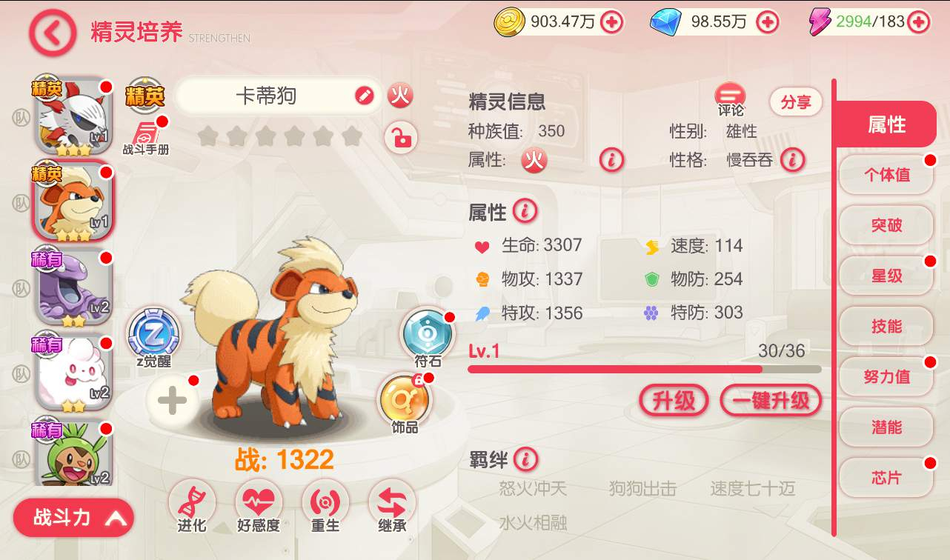Show the 性格 慢吞吞 nature info

click(x=793, y=159)
